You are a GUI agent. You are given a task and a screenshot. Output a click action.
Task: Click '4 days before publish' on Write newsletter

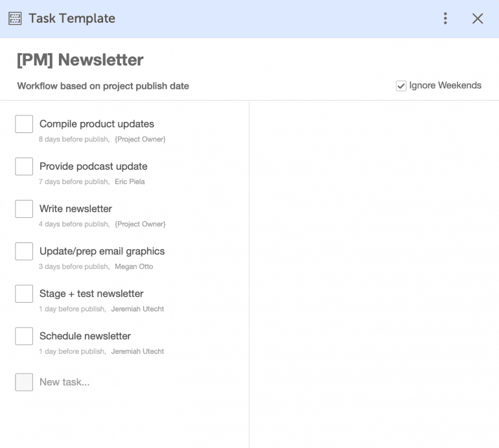click(x=73, y=224)
